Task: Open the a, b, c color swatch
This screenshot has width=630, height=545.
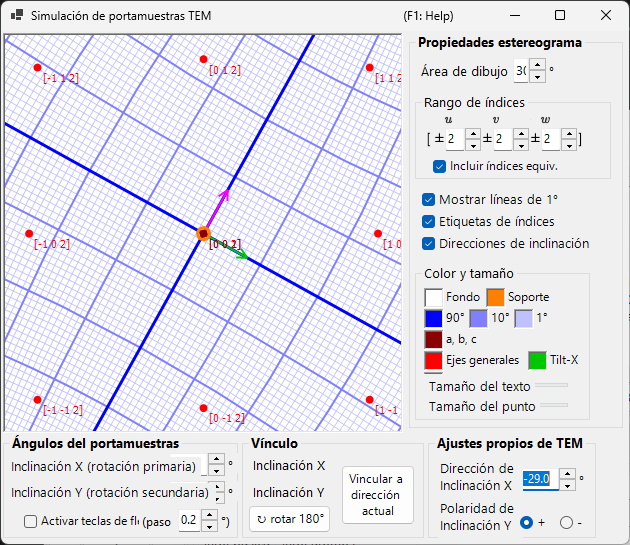Action: [x=434, y=340]
